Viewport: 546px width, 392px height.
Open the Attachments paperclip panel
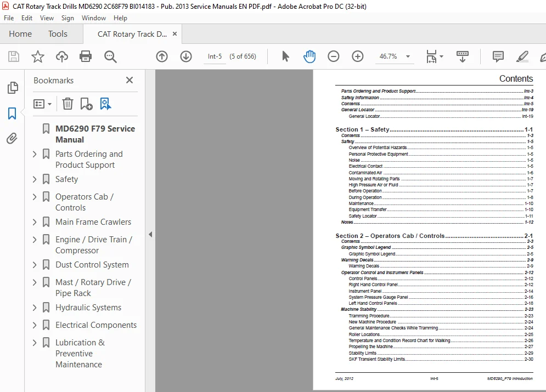point(12,139)
